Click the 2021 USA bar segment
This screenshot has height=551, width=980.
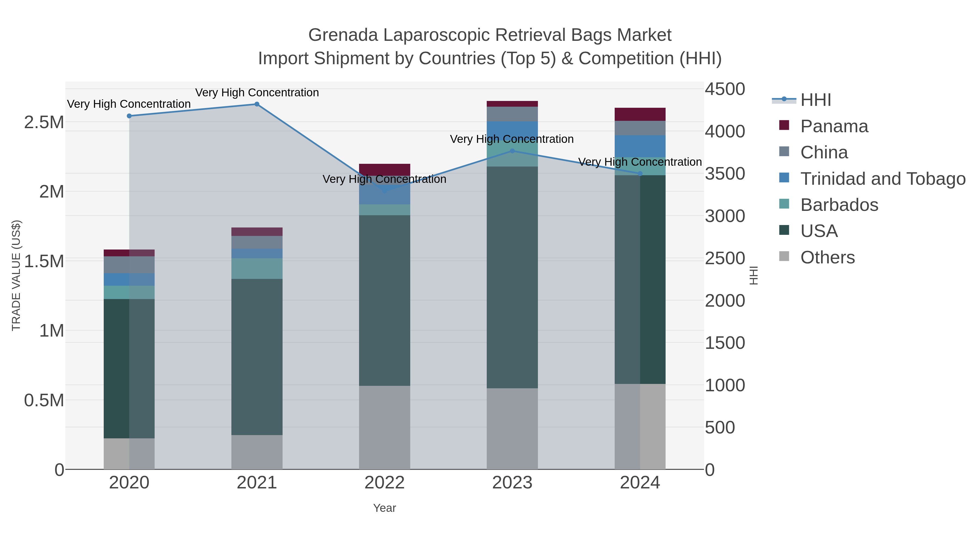click(257, 357)
